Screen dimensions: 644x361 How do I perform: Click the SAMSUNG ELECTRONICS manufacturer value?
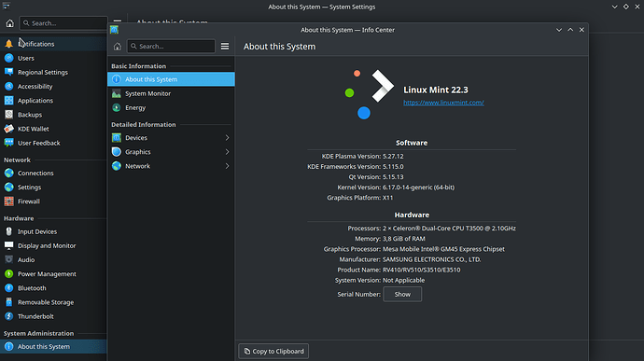coord(431,259)
